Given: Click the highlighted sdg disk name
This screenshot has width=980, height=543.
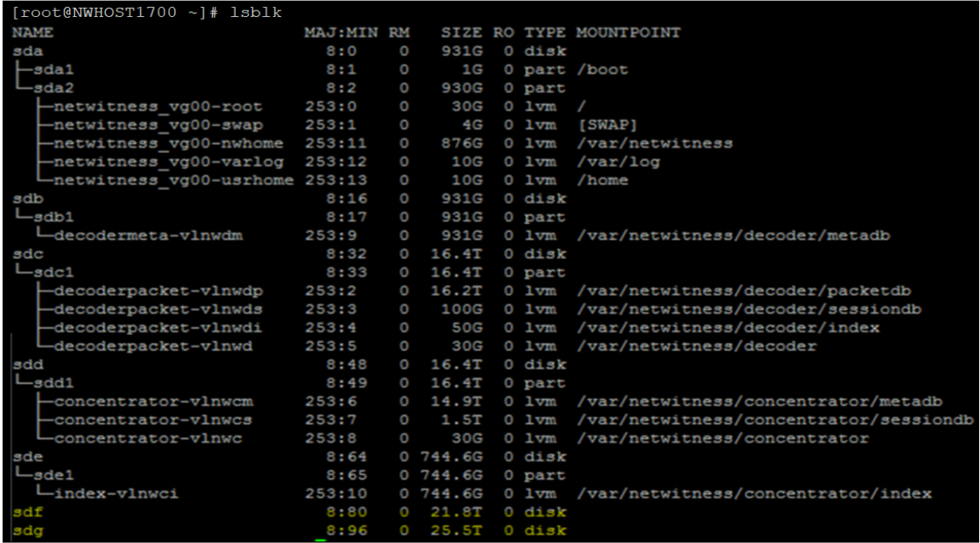Looking at the screenshot, I should (27, 530).
